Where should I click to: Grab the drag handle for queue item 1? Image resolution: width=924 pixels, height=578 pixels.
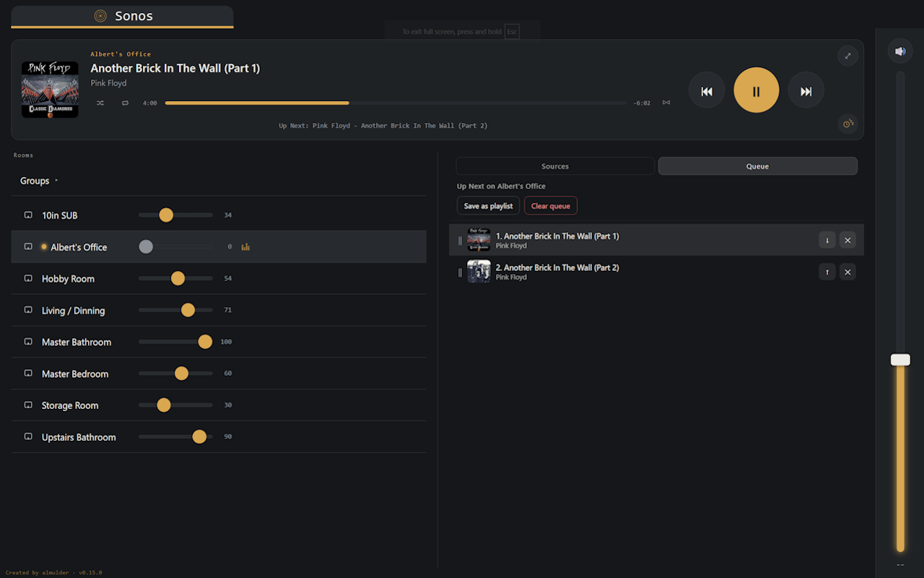point(460,241)
